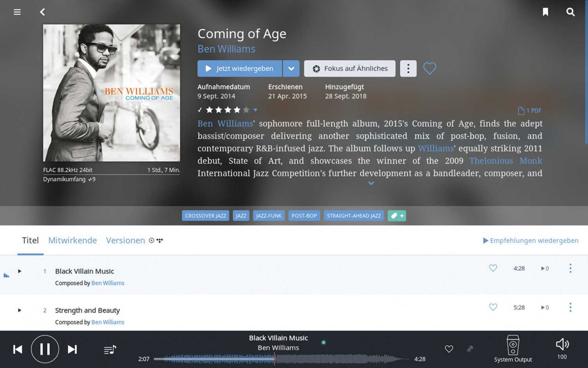Image resolution: width=588 pixels, height=368 pixels.
Task: Click the microphone lyrics icon in the player bar
Action: pyautogui.click(x=470, y=349)
